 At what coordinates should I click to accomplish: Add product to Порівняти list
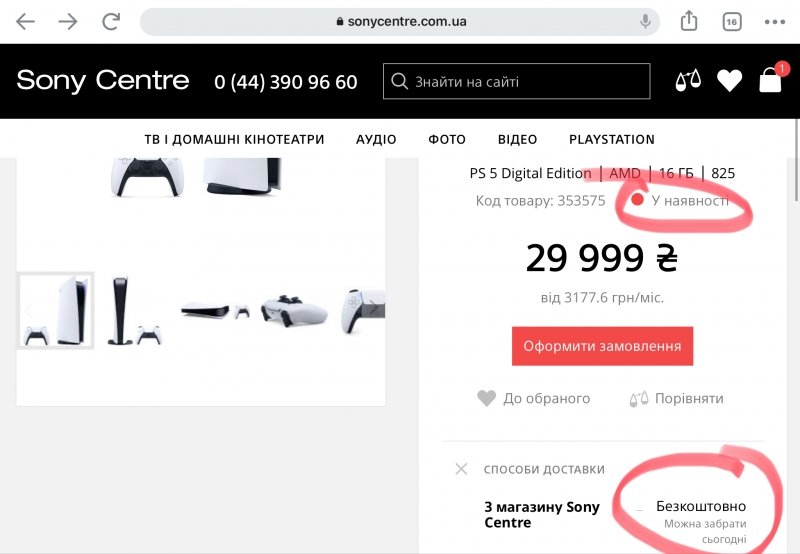676,398
